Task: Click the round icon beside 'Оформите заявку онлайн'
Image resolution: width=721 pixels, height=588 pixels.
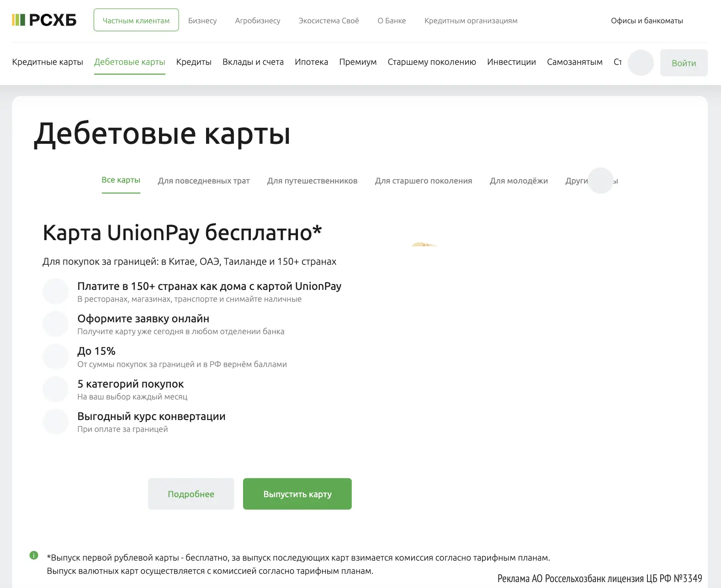Action: 55,324
